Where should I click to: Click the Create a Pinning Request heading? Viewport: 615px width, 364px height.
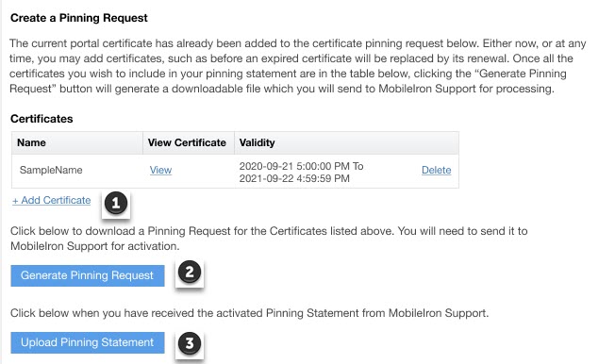[79, 18]
